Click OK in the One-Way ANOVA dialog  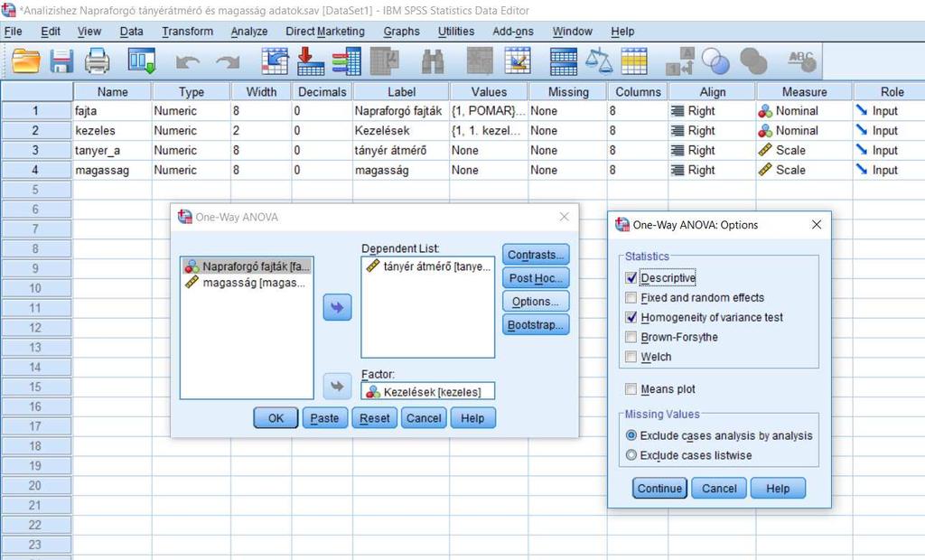click(276, 418)
